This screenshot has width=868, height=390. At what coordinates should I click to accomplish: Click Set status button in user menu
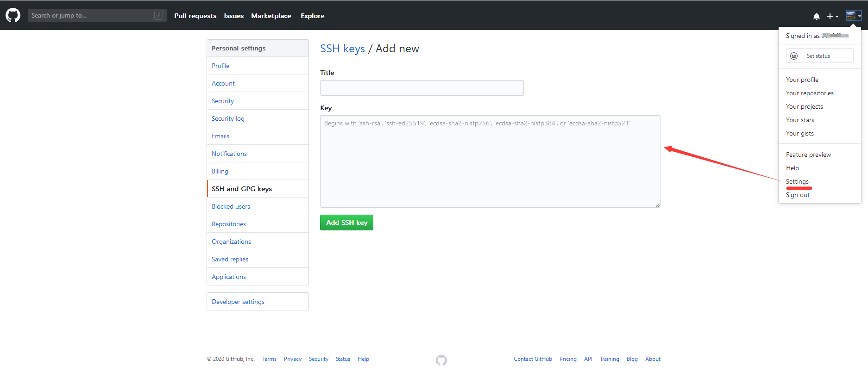tap(820, 56)
